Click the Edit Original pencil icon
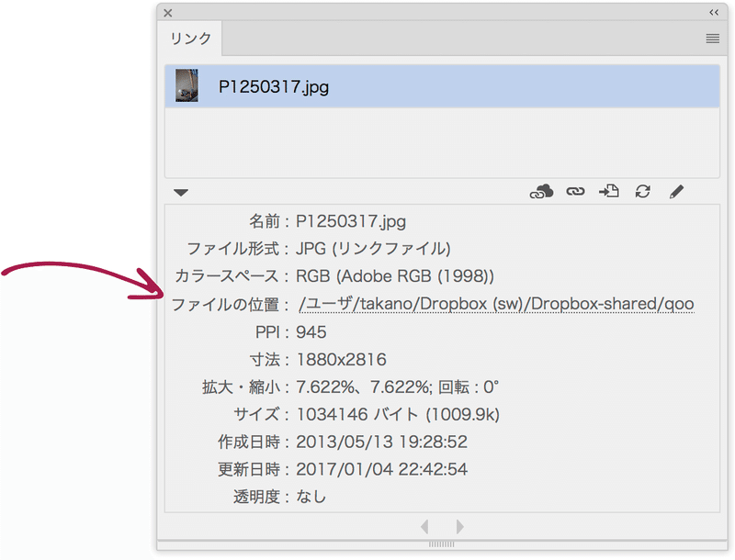Image resolution: width=735 pixels, height=560 pixels. [x=676, y=191]
